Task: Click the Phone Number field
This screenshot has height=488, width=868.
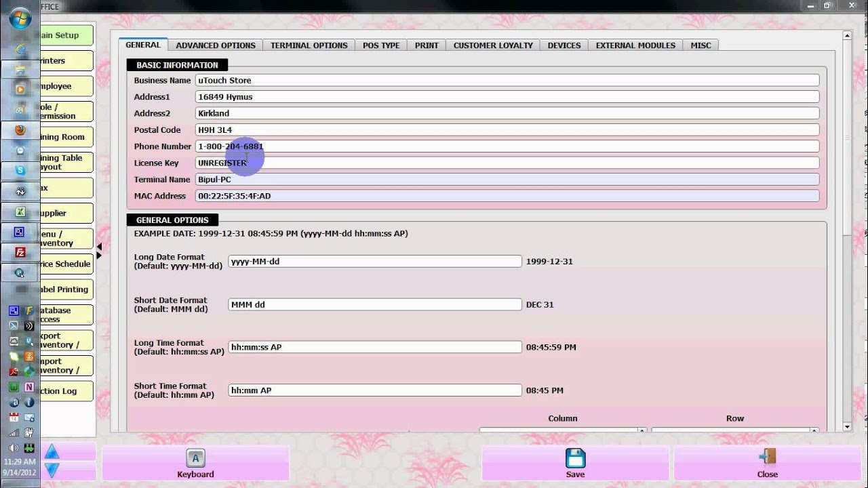Action: click(507, 146)
